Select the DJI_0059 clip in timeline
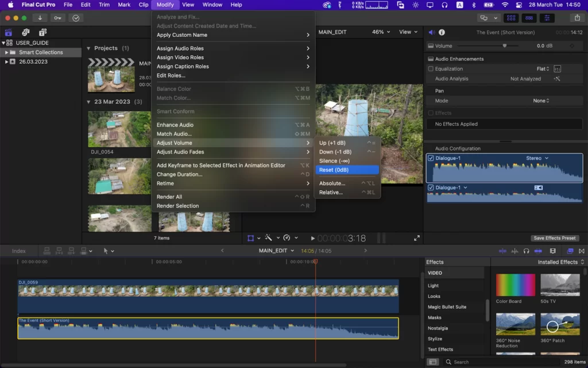This screenshot has width=588, height=368. 208,296
